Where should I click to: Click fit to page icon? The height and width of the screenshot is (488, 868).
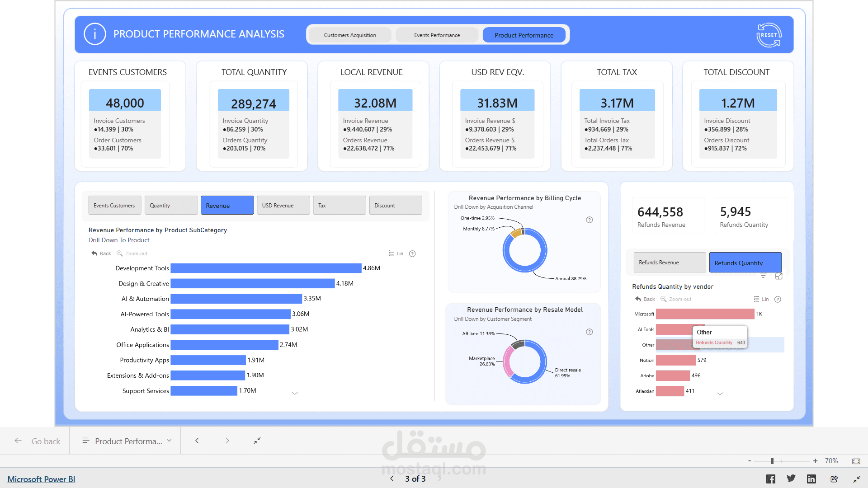click(856, 461)
